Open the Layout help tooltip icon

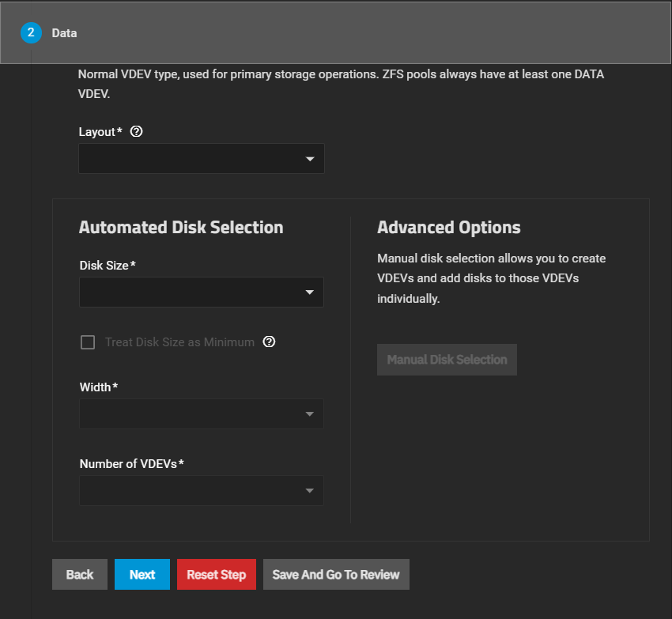(x=136, y=132)
